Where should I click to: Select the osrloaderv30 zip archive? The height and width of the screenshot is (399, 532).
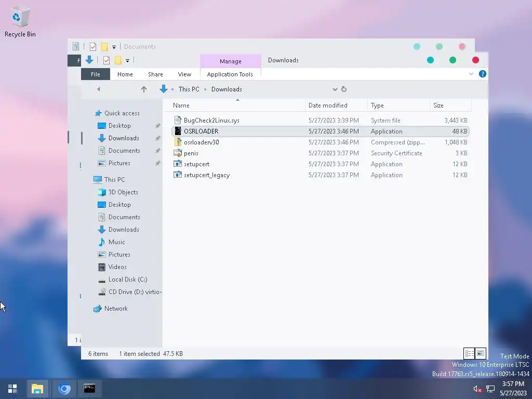coord(321,142)
